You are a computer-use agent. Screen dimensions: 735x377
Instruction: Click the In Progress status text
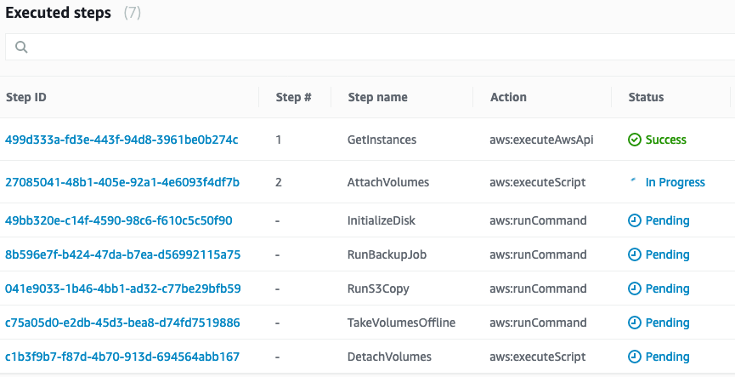(675, 182)
